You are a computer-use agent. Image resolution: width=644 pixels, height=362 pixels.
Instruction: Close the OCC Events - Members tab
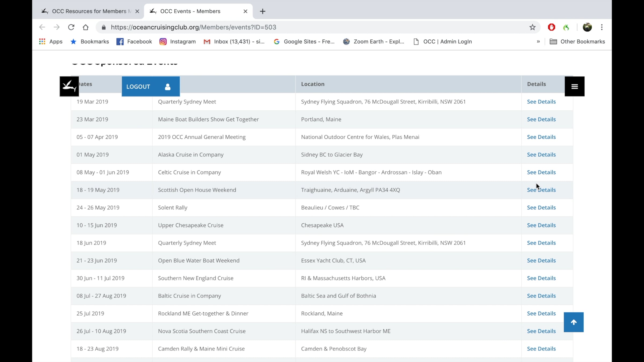click(x=245, y=11)
